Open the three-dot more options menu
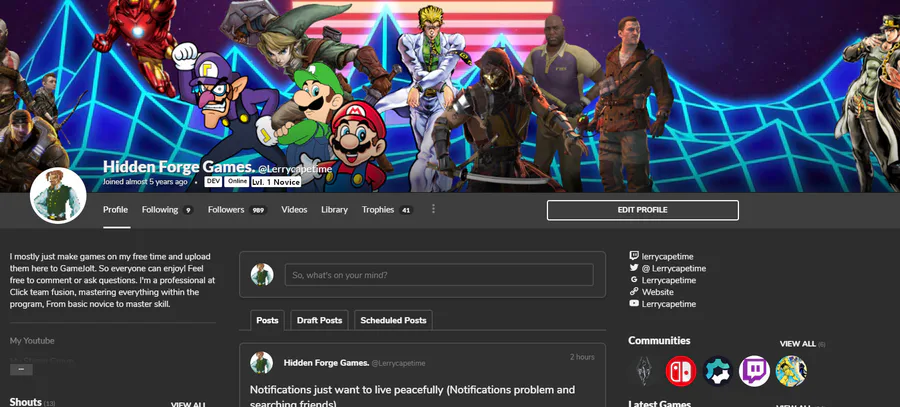Screen dimensions: 900x407 pos(433,209)
